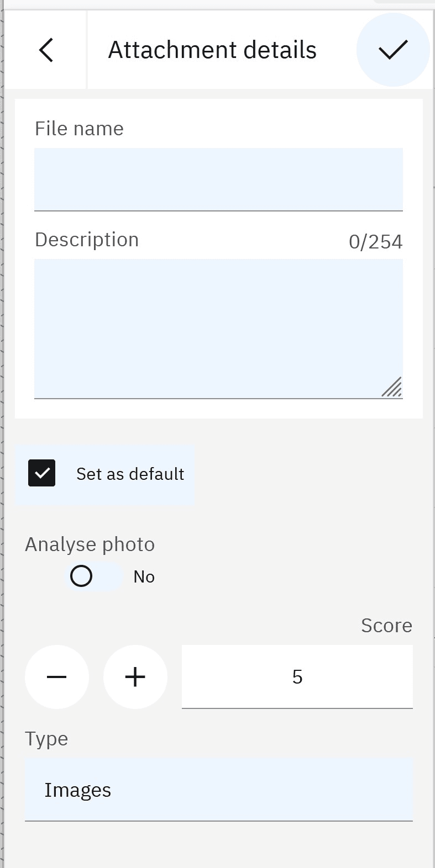Screen dimensions: 435x868
Task: Click the back navigation button
Action: (x=46, y=50)
